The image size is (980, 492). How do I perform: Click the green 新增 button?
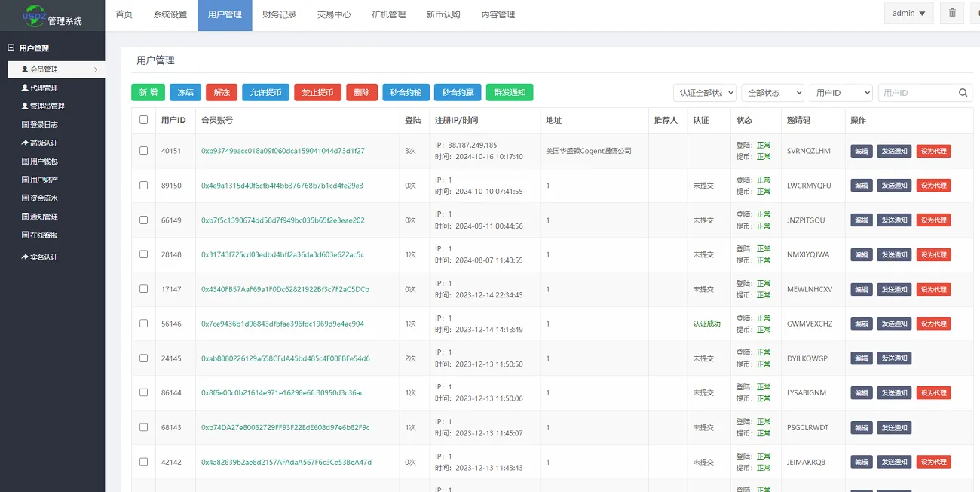(148, 92)
